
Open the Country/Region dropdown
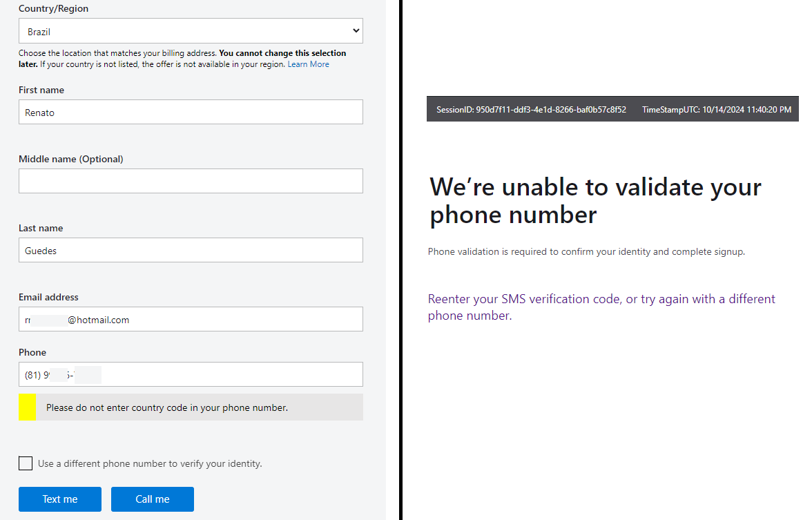(x=191, y=30)
